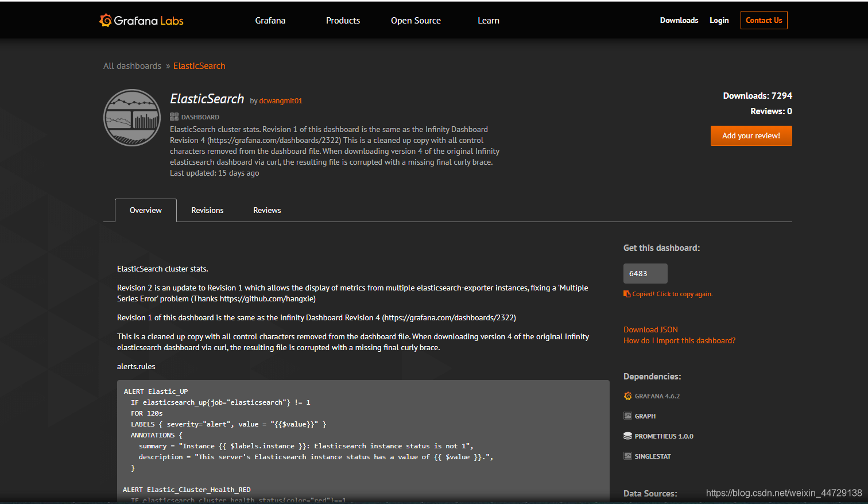
Task: Click 'ElasticSearch cluster stats.' overview line
Action: (162, 269)
